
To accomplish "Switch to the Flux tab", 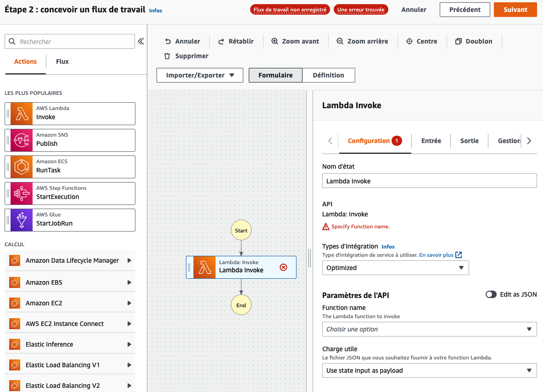I will coord(62,61).
